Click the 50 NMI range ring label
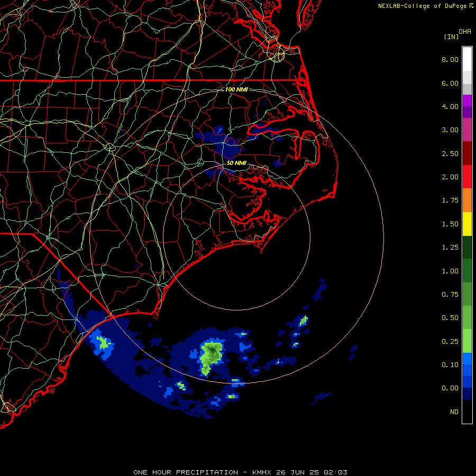Image resolution: width=476 pixels, height=476 pixels. 236,163
